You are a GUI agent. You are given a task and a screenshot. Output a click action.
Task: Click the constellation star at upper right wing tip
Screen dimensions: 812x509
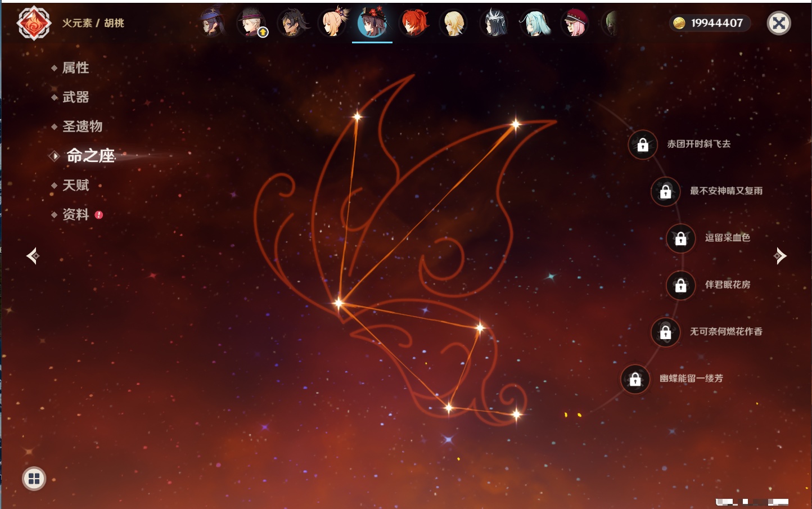pyautogui.click(x=516, y=124)
